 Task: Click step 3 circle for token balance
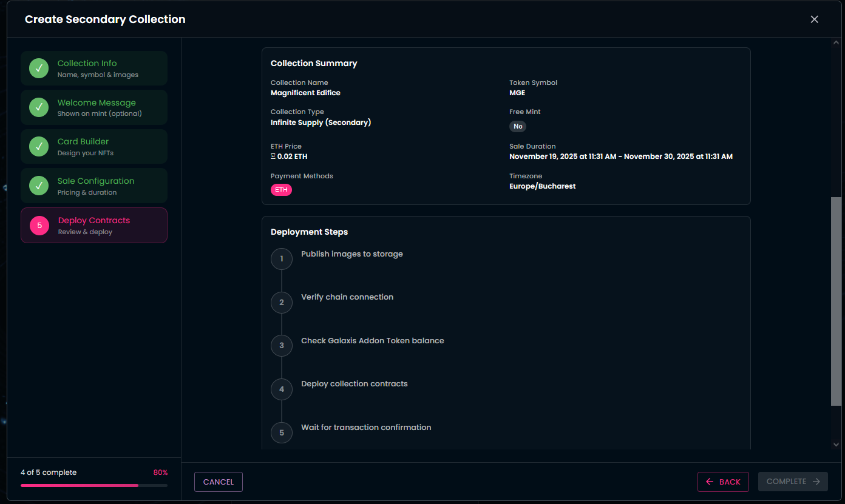[282, 346]
